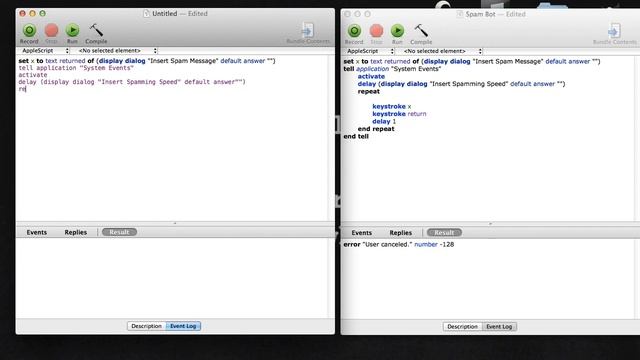Click document icon in Spam Bot title bar
640x360 pixels.
pos(460,14)
